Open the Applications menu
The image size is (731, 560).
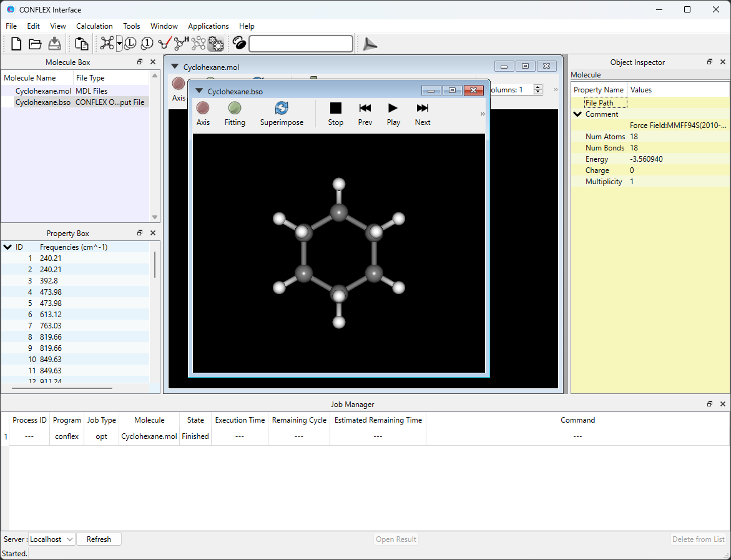(208, 26)
